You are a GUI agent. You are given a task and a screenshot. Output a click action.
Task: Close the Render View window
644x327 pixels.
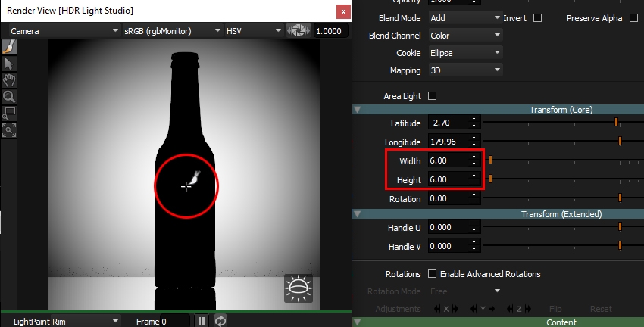343,11
